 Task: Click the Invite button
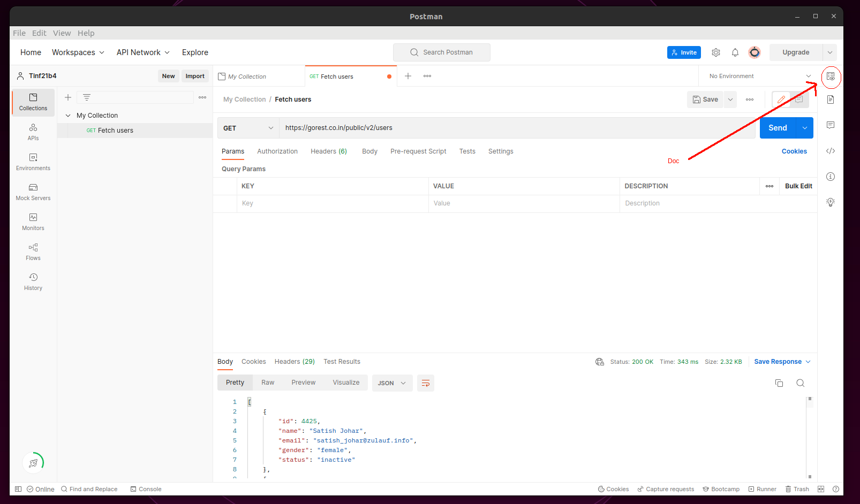[684, 52]
